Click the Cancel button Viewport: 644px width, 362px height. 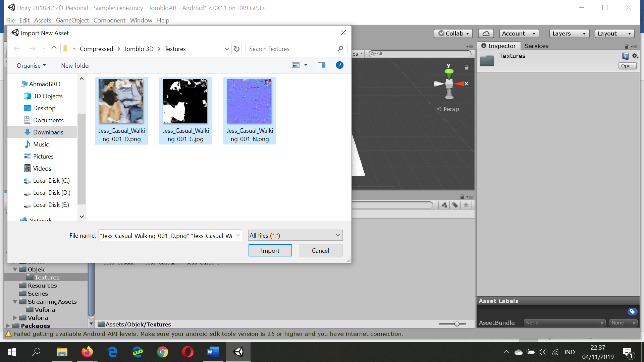(320, 250)
